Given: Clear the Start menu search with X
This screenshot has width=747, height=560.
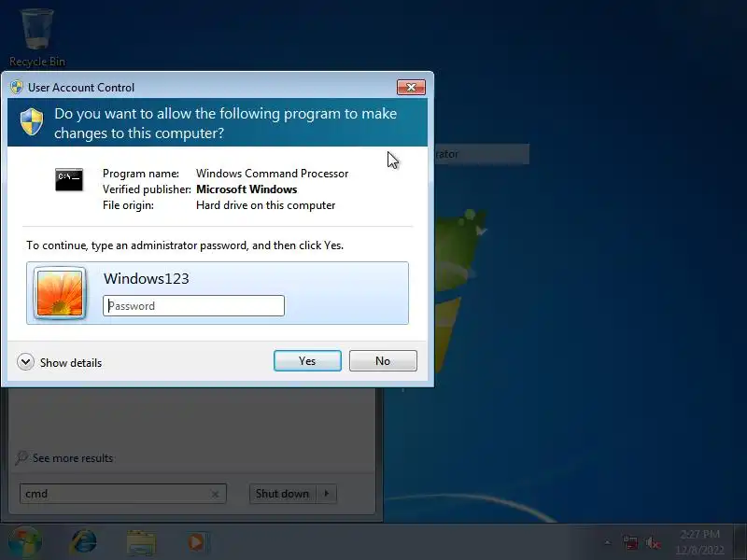Looking at the screenshot, I should tap(216, 495).
